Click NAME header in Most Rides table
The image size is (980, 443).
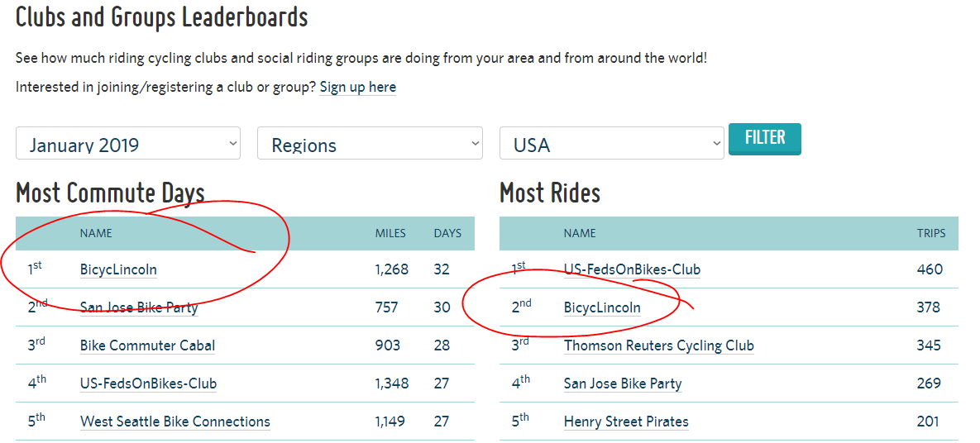pos(580,234)
